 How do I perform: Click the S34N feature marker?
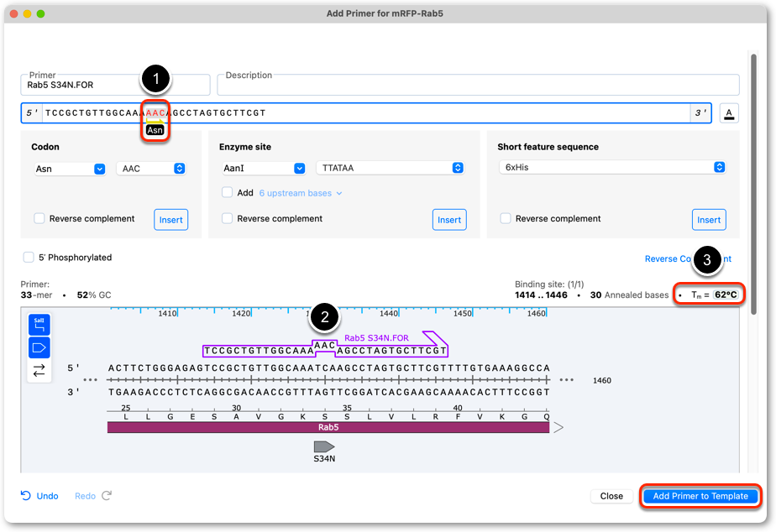pos(324,447)
